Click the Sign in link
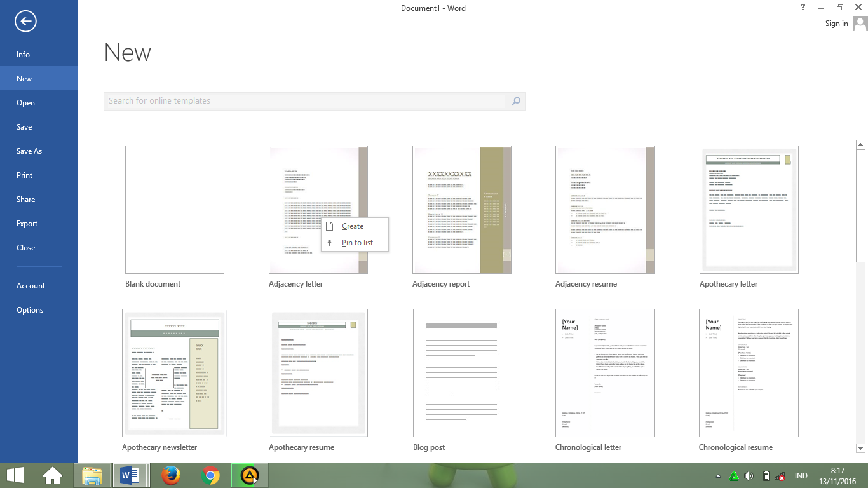Image resolution: width=868 pixels, height=488 pixels. (836, 23)
